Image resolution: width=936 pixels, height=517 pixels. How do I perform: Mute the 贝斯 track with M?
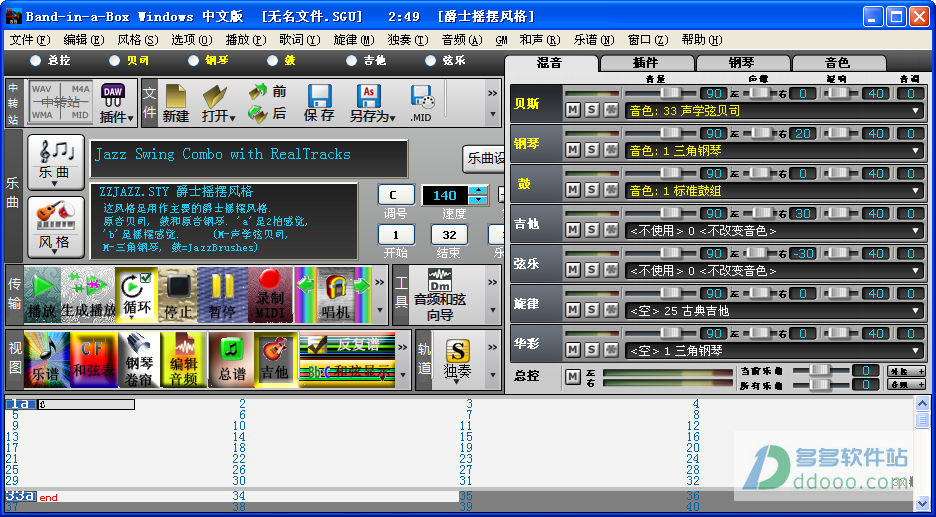(x=572, y=109)
